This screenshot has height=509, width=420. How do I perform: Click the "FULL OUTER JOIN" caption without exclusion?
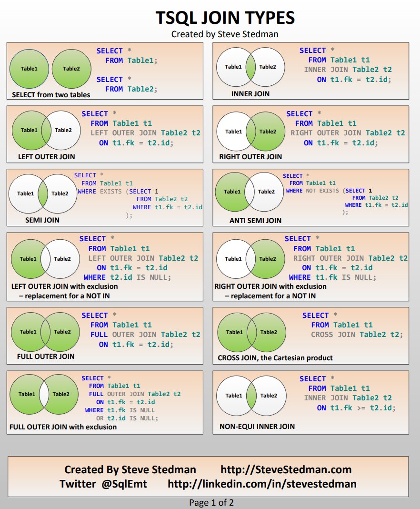click(46, 356)
